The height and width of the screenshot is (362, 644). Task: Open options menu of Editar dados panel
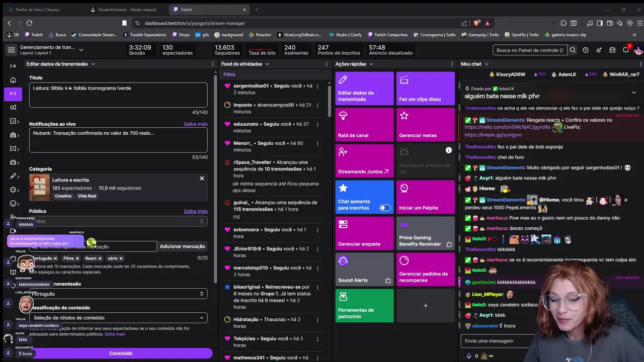(x=213, y=64)
